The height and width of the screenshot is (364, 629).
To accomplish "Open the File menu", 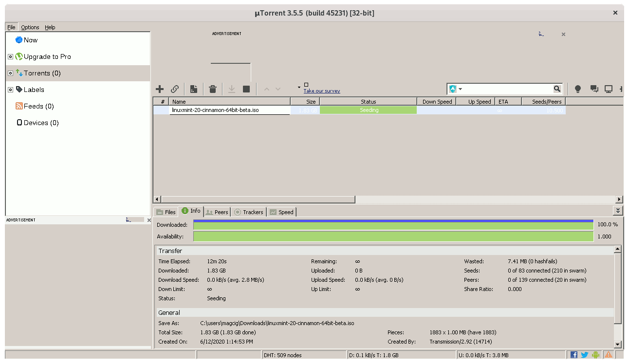I will point(11,27).
